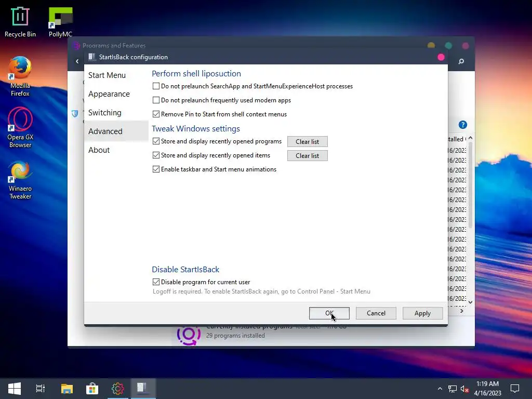The height and width of the screenshot is (399, 532).
Task: Switch to the Settings gear taskbar item
Action: tap(118, 389)
